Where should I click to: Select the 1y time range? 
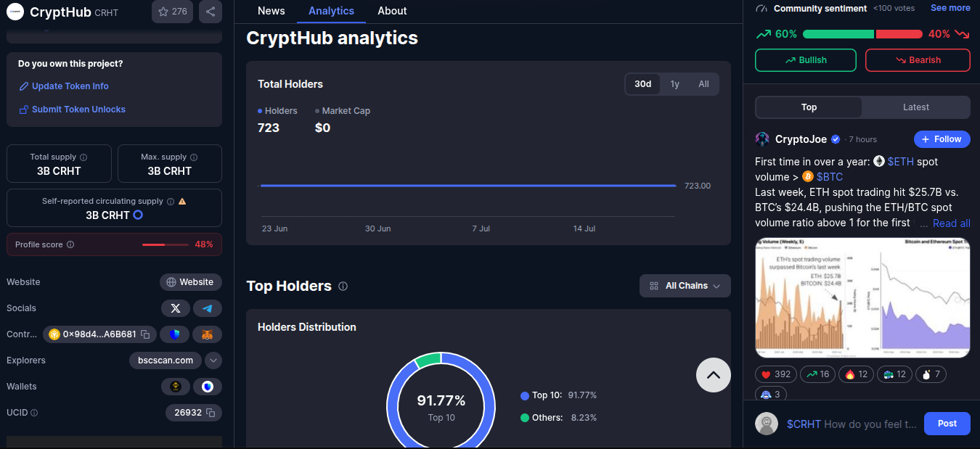675,84
